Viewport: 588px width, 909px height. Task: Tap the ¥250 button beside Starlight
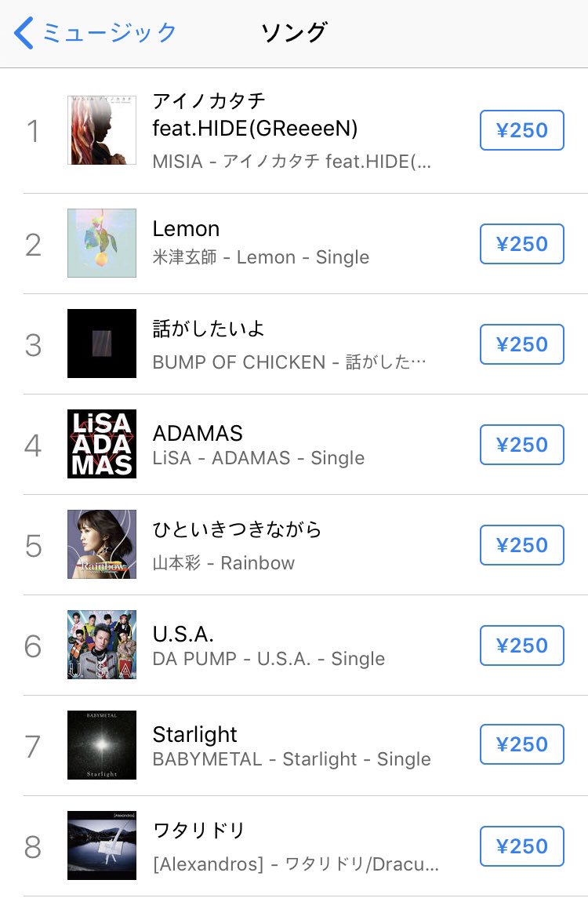pyautogui.click(x=521, y=745)
